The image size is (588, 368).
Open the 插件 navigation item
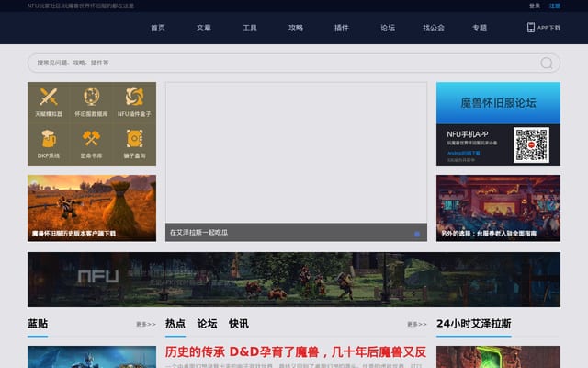tap(341, 28)
